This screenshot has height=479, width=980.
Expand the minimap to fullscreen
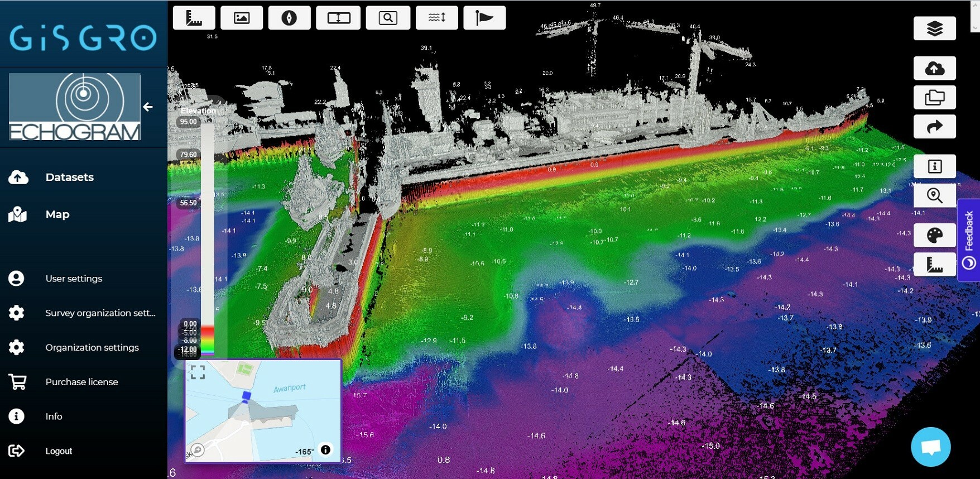pyautogui.click(x=198, y=372)
